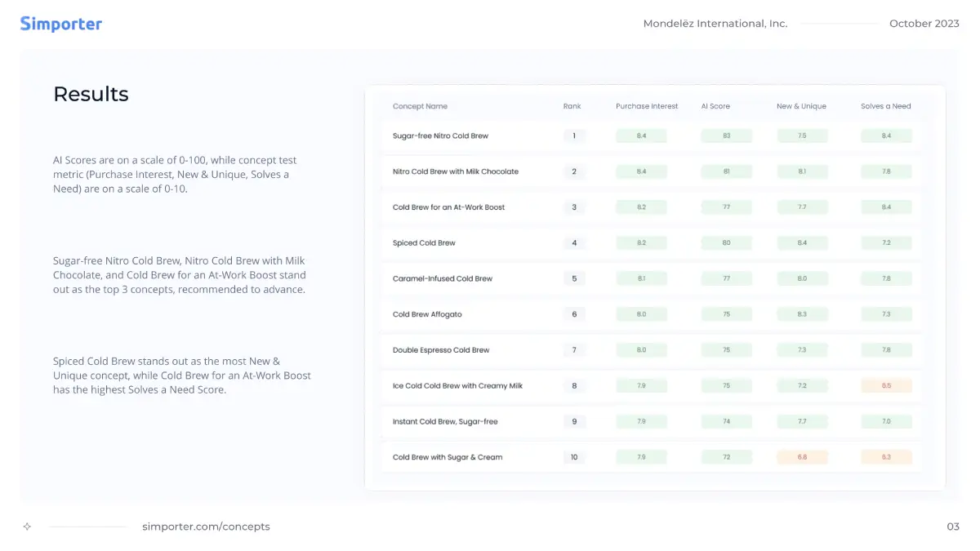
Task: Click orange Solves a Need cell for Sugar & Cream
Action: pyautogui.click(x=886, y=457)
